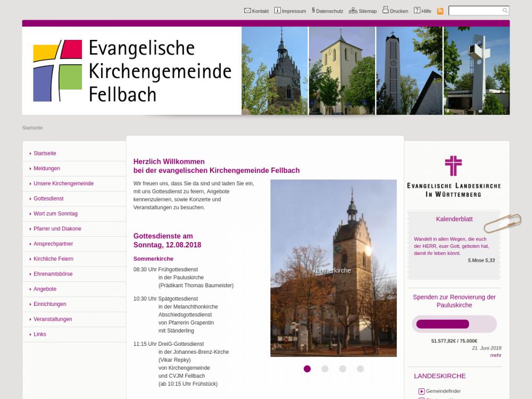The image size is (532, 399).
Task: Select the fourth slideshow dot
Action: [x=360, y=369]
